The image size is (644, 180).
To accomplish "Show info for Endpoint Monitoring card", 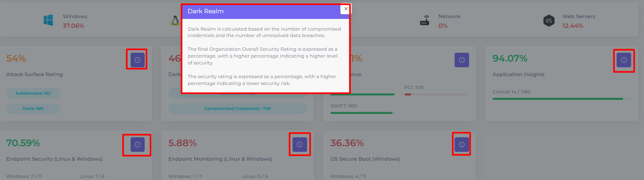I will 299,145.
